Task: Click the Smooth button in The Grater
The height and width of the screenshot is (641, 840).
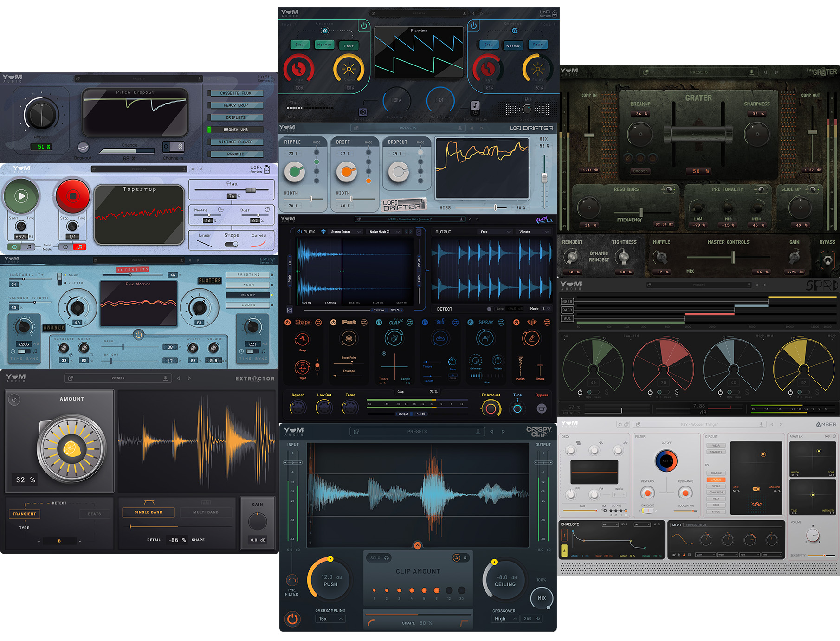Action: 640,171
